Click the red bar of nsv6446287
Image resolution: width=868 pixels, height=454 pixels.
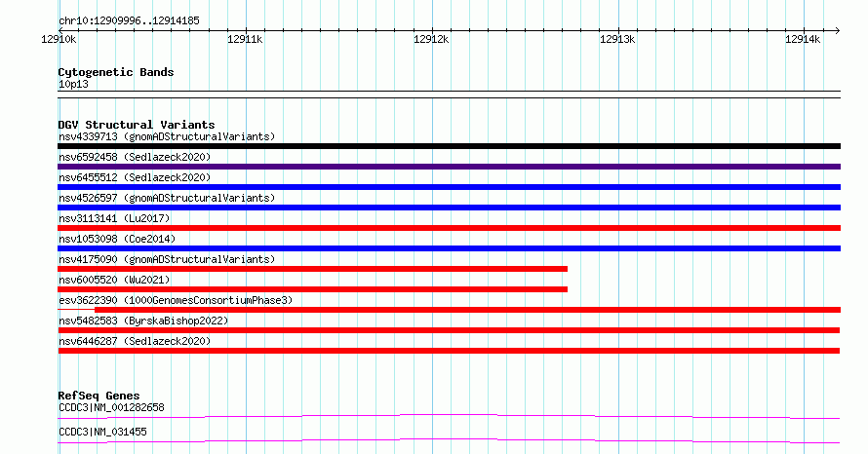pos(449,351)
